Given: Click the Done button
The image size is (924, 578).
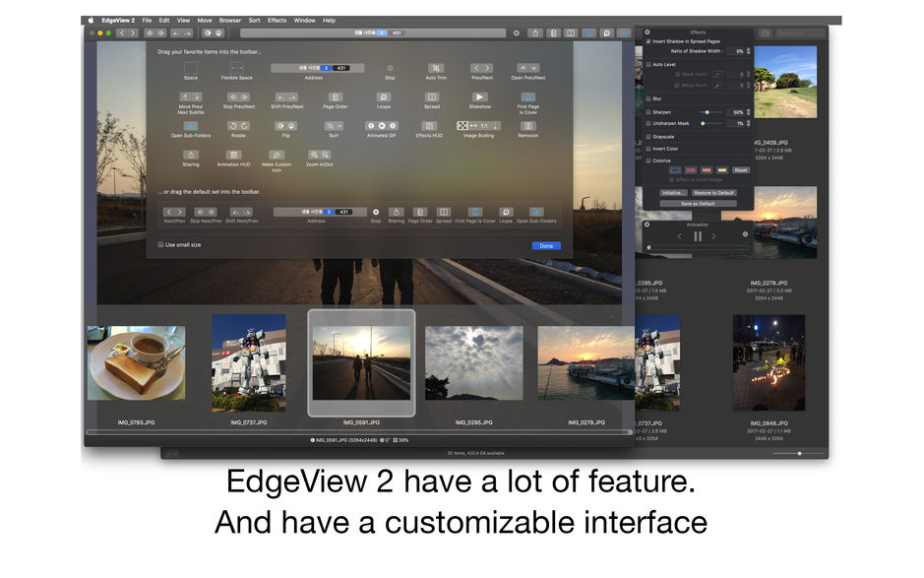Looking at the screenshot, I should coord(546,245).
